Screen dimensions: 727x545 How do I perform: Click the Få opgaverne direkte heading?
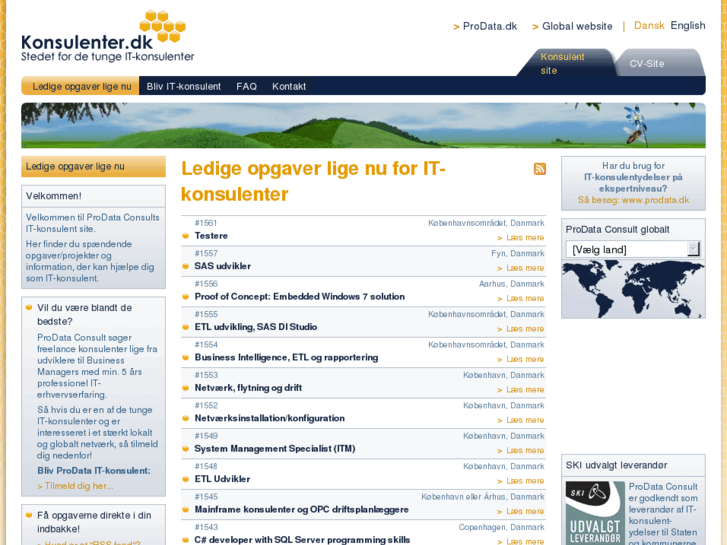click(x=94, y=522)
